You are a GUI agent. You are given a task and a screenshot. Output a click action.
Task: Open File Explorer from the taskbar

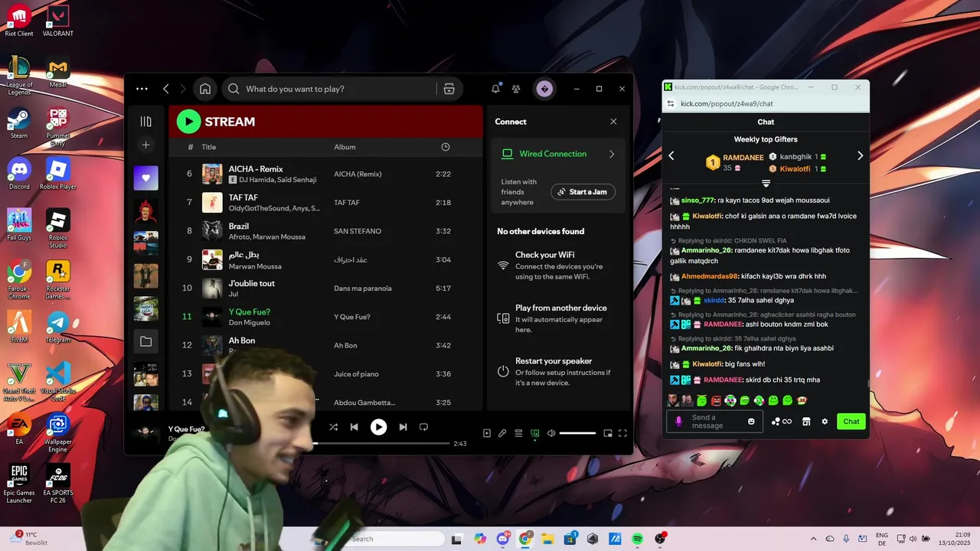tap(547, 539)
